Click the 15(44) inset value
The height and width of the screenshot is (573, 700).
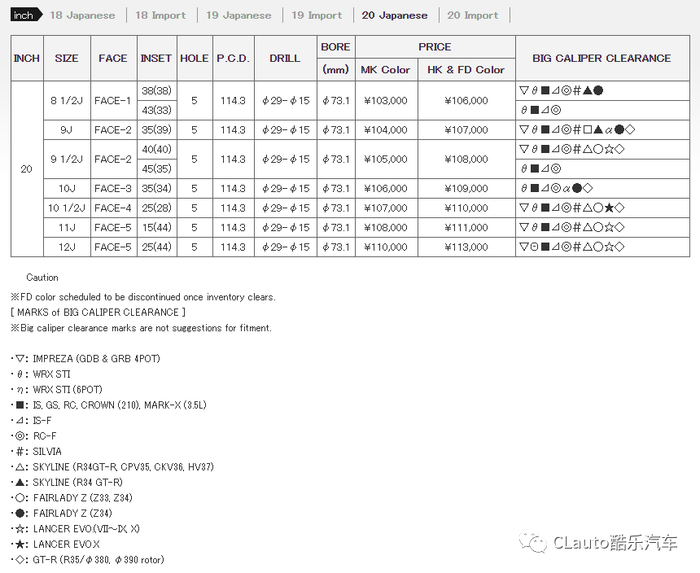tap(156, 228)
